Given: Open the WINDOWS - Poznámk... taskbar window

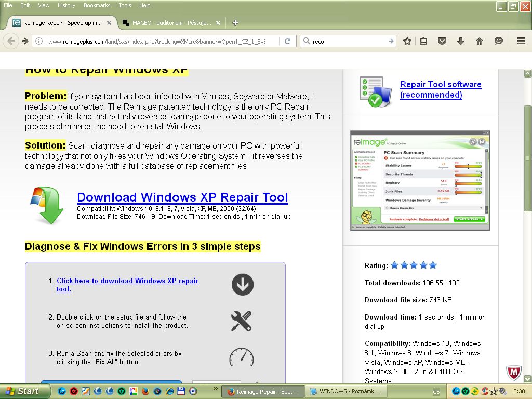Looking at the screenshot, I should pos(345,392).
